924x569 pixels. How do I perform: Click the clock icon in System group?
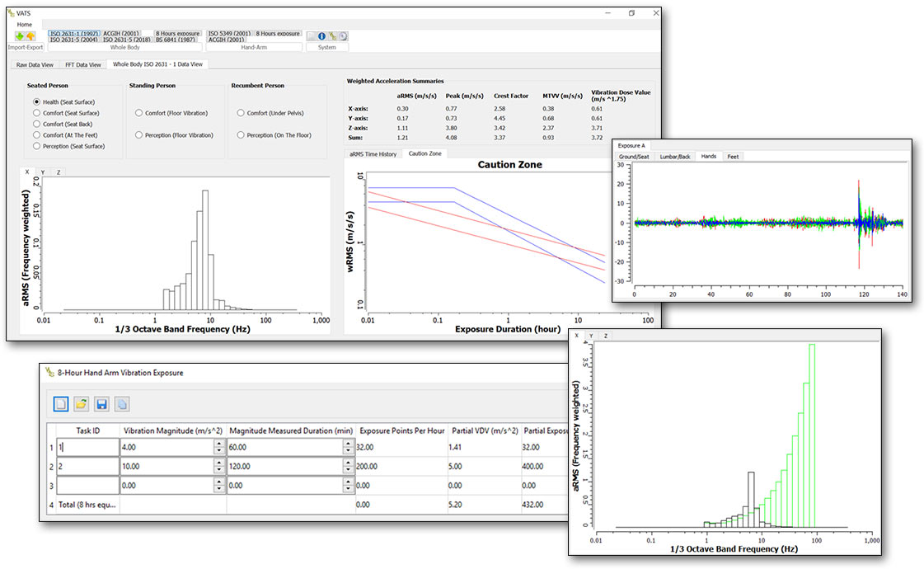343,36
